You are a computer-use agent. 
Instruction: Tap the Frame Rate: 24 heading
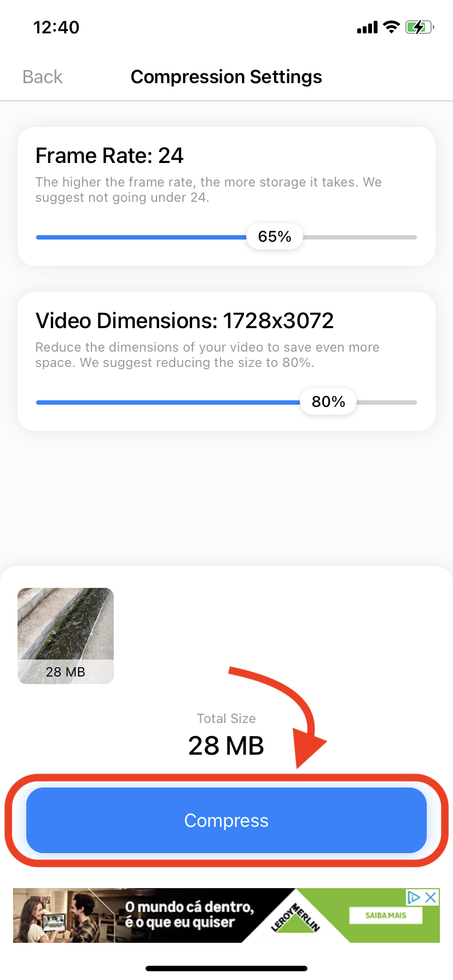point(109,156)
